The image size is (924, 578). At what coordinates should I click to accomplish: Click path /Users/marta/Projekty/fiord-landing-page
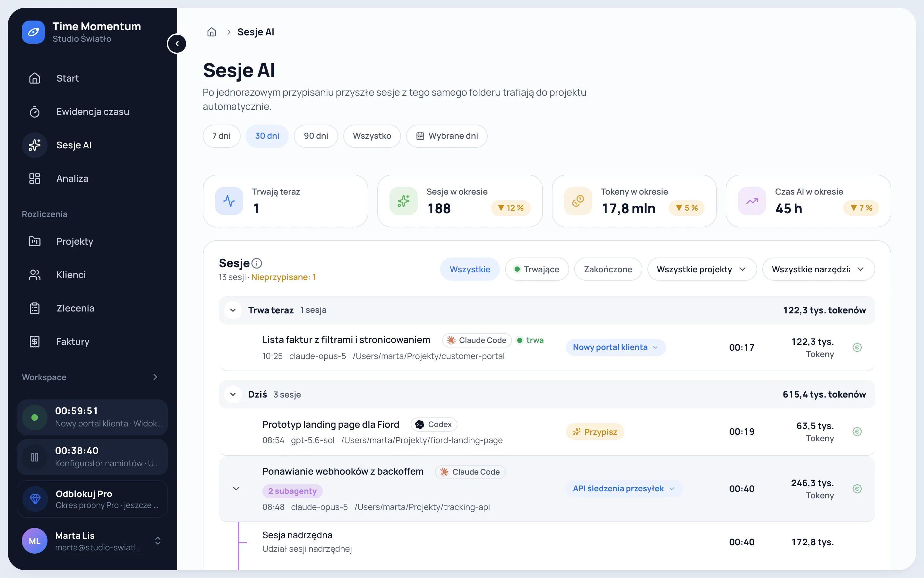tap(422, 440)
